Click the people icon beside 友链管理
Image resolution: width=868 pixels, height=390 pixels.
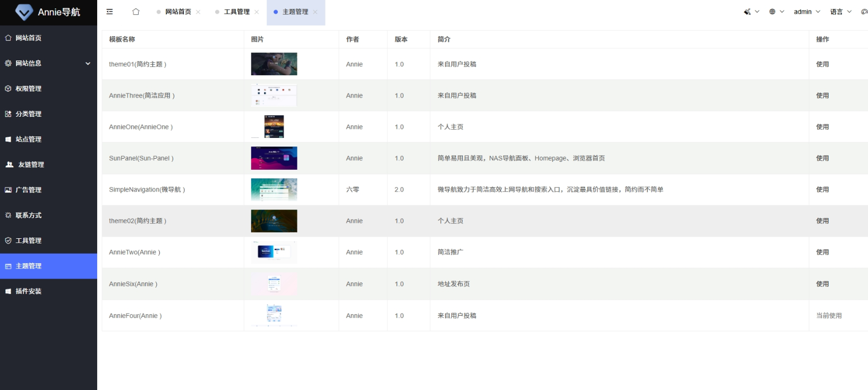click(9, 164)
